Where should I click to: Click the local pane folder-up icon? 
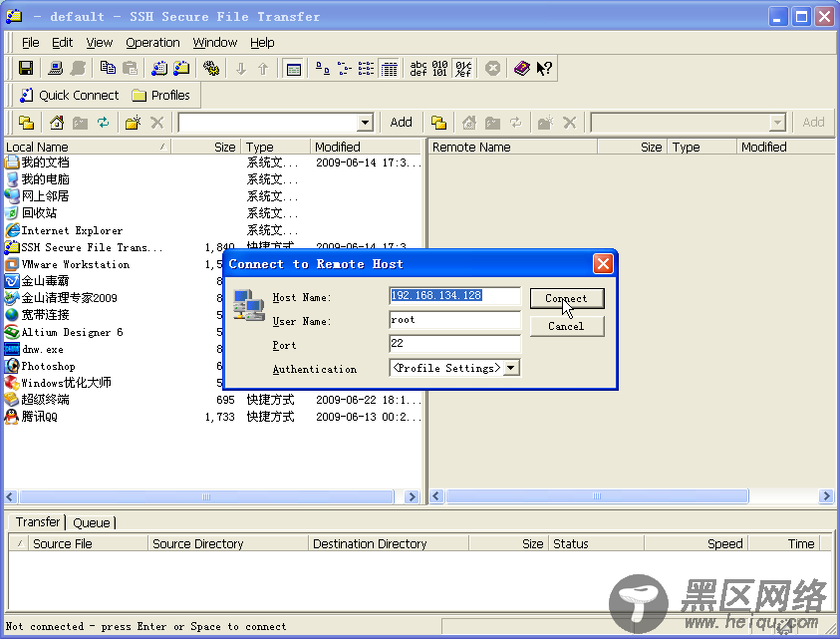point(26,123)
